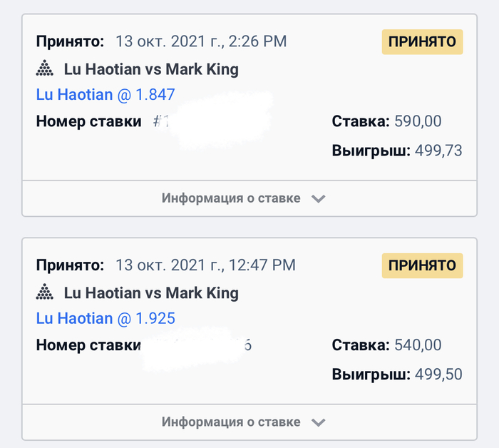The height and width of the screenshot is (448, 499).
Task: Click the ПРИНЯТО badge on the 12:47 PM bet
Action: pos(422,265)
